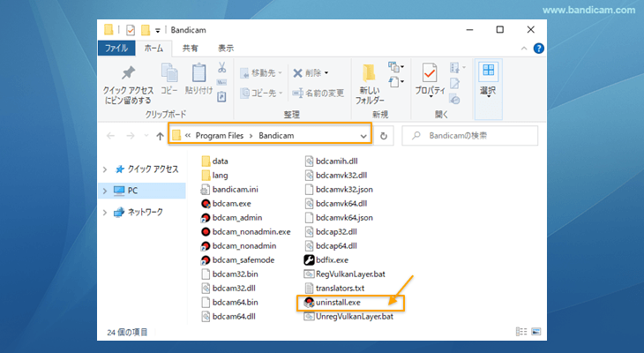Select bdcam_admin shortcut
644x353 pixels.
click(232, 218)
